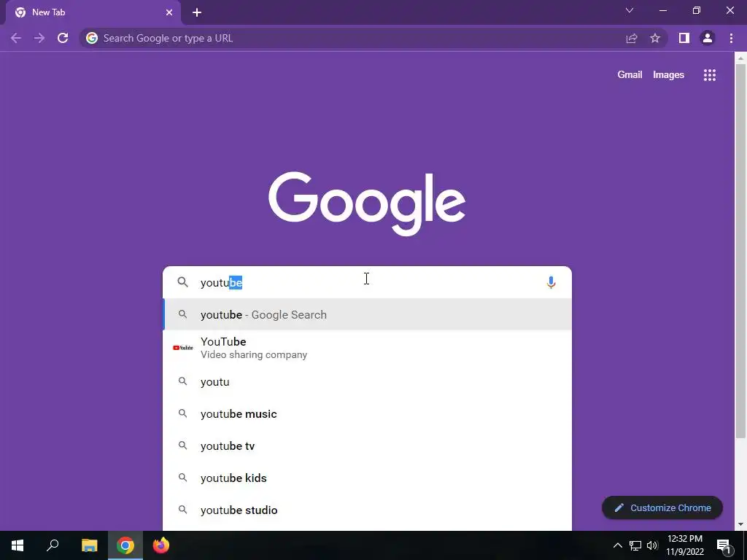
Task: Click the scrollbar down arrow
Action: [740, 525]
